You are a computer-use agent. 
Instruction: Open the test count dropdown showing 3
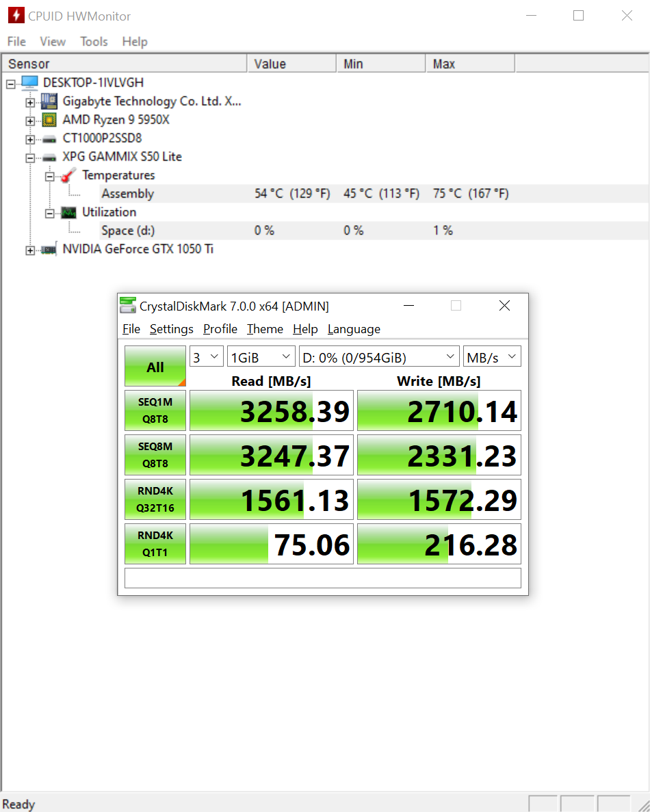tap(207, 357)
